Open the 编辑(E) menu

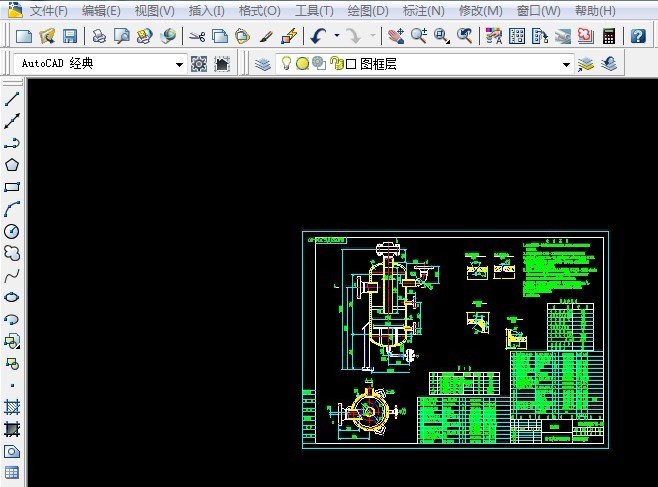click(101, 10)
